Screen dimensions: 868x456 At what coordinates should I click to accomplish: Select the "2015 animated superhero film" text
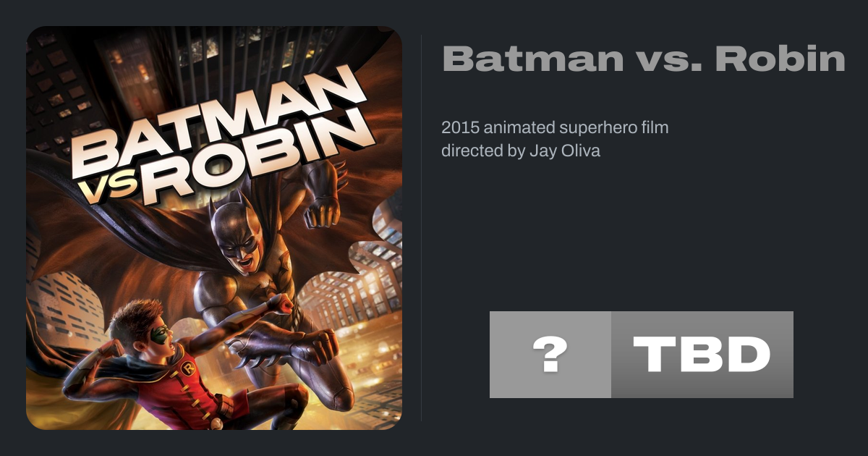click(x=555, y=128)
